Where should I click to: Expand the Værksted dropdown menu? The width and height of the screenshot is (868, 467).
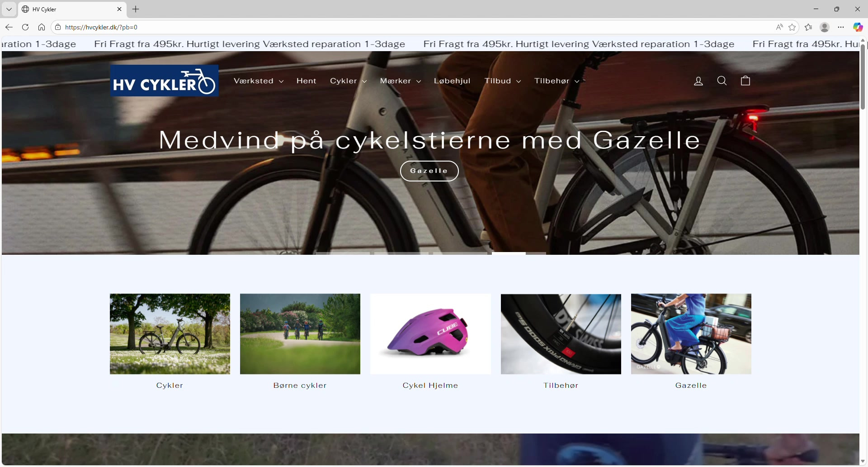259,81
